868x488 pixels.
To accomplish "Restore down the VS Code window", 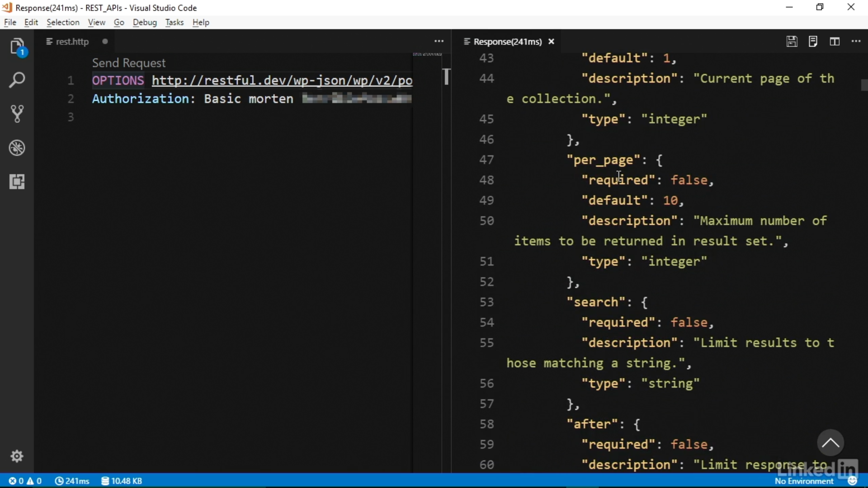I will [820, 7].
